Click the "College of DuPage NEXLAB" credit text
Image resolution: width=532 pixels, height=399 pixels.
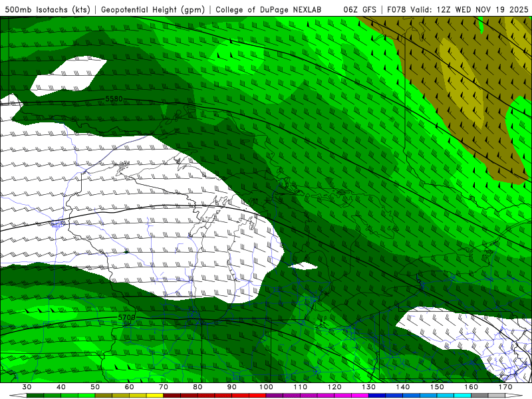tap(268, 9)
